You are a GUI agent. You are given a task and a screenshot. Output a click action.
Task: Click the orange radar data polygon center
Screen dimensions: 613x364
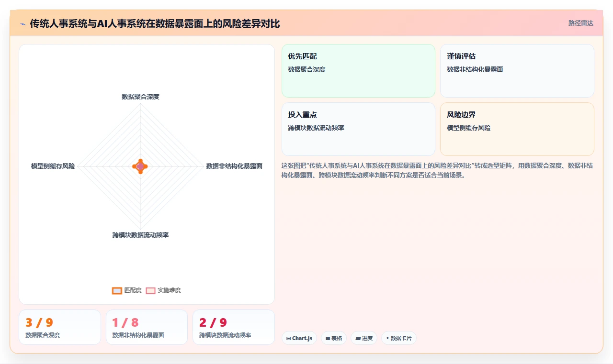(x=140, y=166)
